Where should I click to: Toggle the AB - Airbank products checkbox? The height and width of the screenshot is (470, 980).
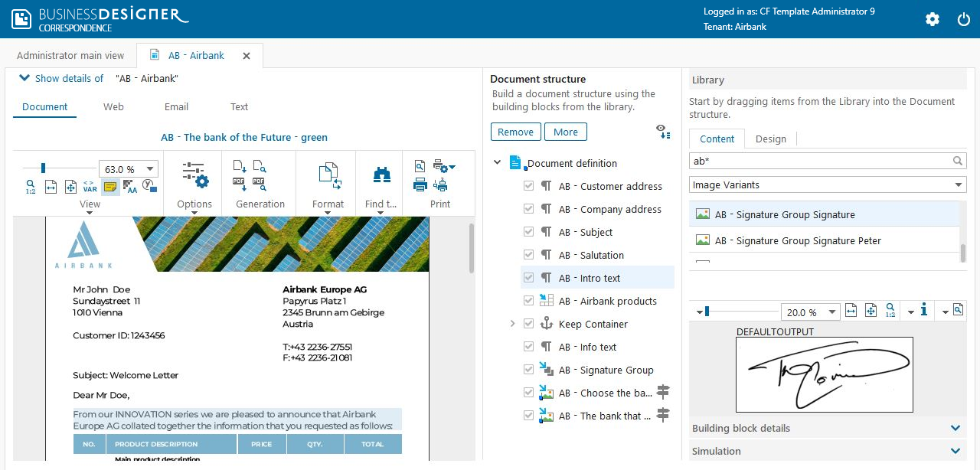point(528,301)
